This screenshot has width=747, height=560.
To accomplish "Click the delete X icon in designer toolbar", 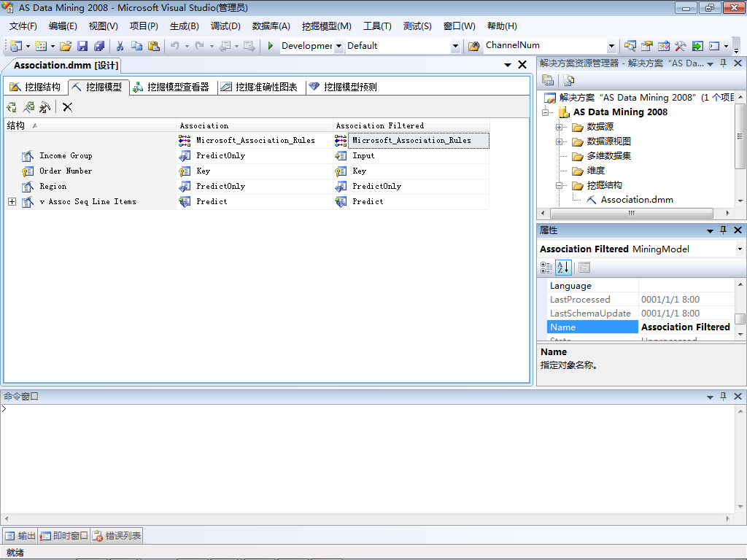I will [68, 107].
